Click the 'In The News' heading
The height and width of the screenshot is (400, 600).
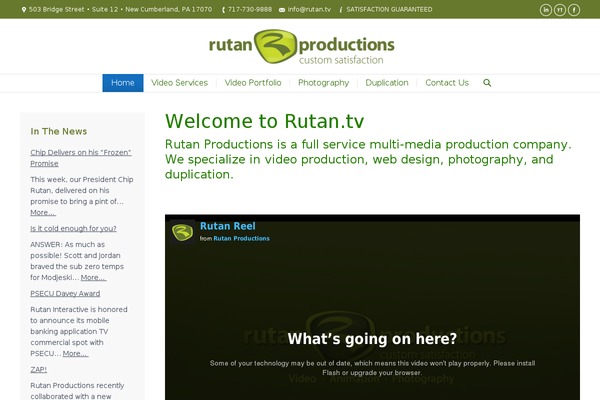coord(59,131)
